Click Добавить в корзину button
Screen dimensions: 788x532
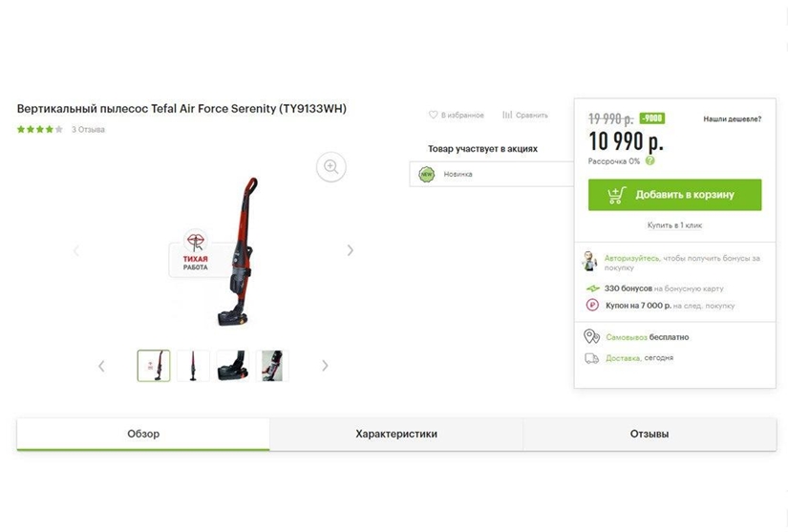[675, 195]
